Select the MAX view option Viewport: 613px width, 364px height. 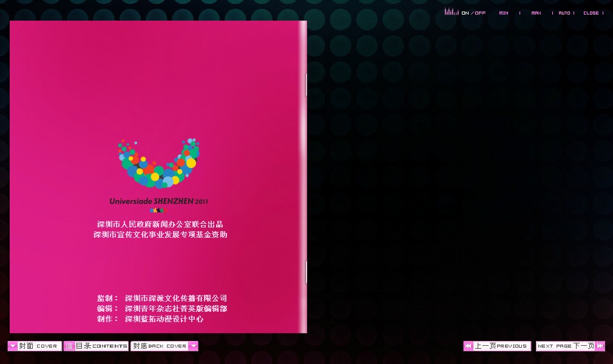[x=536, y=13]
